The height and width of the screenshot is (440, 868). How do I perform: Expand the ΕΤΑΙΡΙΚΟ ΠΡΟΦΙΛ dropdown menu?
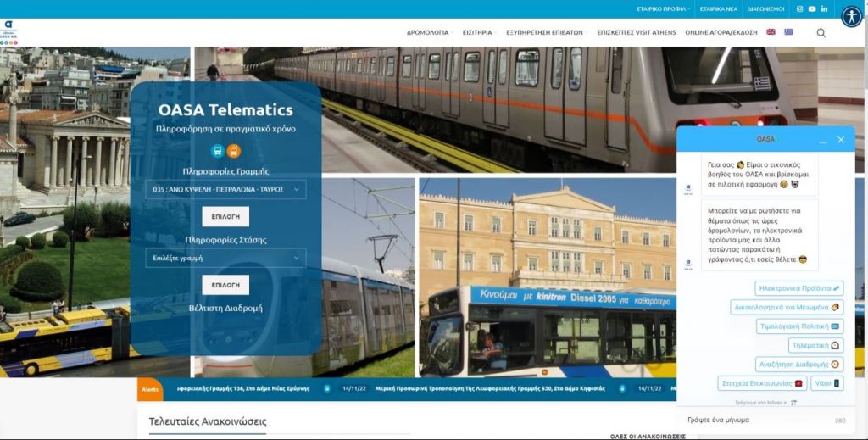(x=663, y=8)
